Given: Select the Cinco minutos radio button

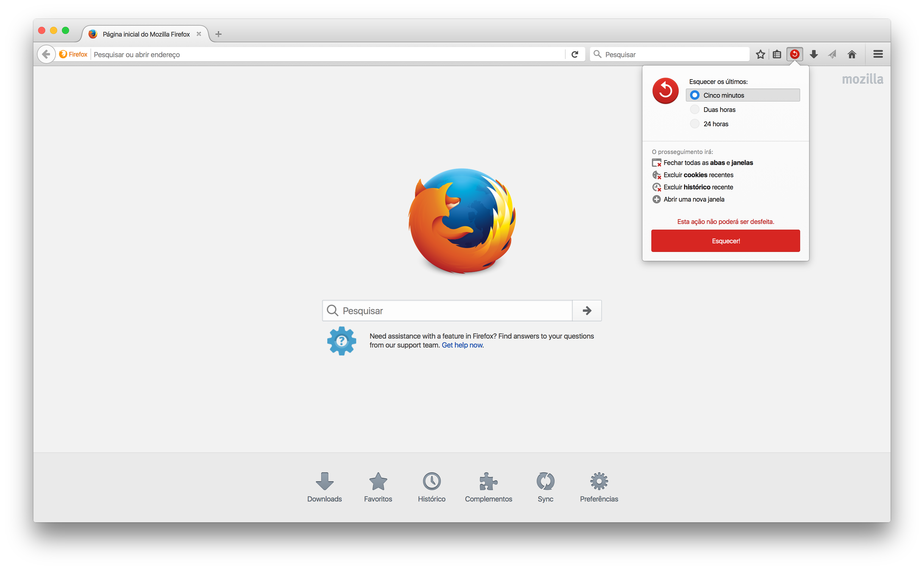Looking at the screenshot, I should coord(694,95).
